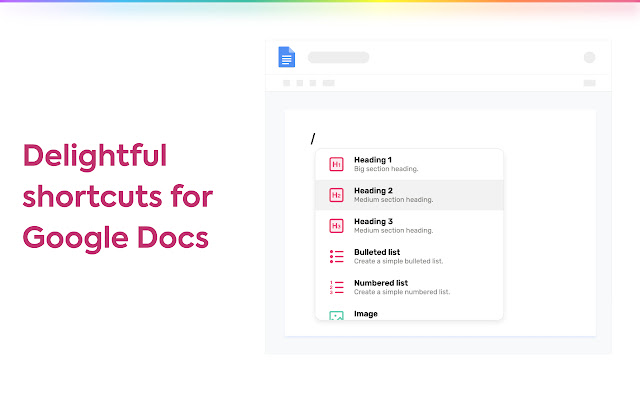Click the right-side toolbar placeholder block
The height and width of the screenshot is (400, 640).
pyautogui.click(x=589, y=83)
